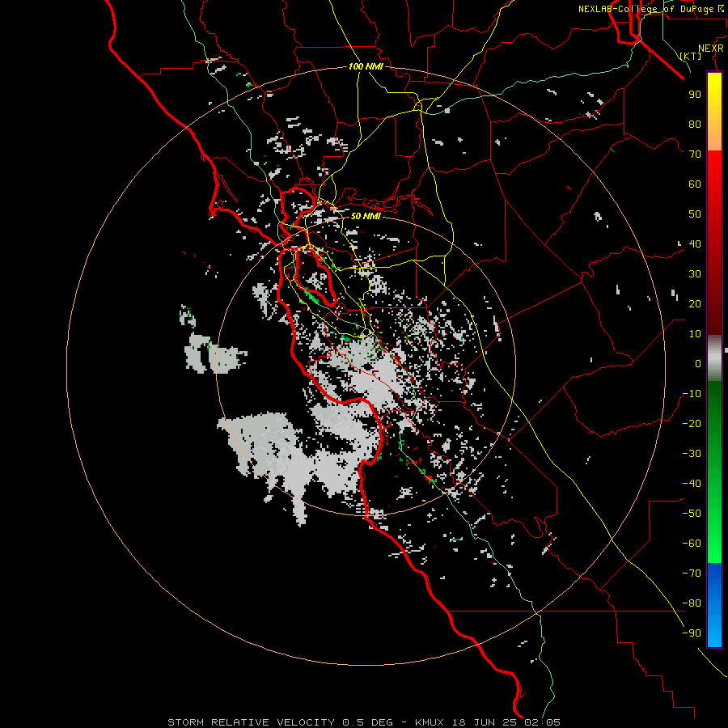Click the 20 value on velocity scale

(x=695, y=303)
